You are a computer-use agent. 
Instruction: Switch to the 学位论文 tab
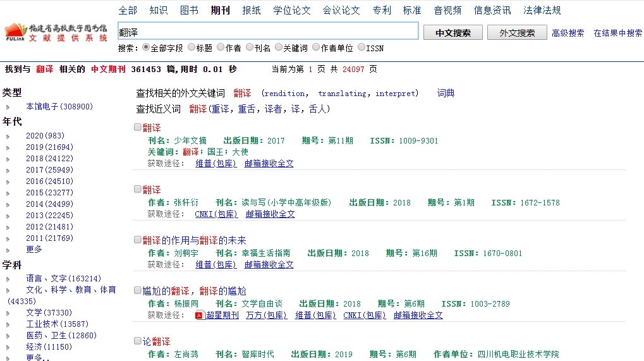[292, 10]
